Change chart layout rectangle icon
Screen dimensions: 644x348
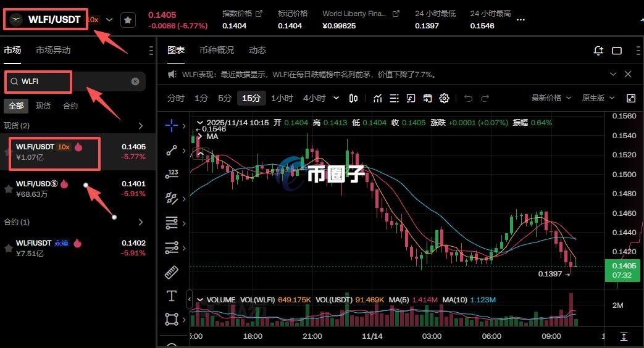[x=617, y=51]
